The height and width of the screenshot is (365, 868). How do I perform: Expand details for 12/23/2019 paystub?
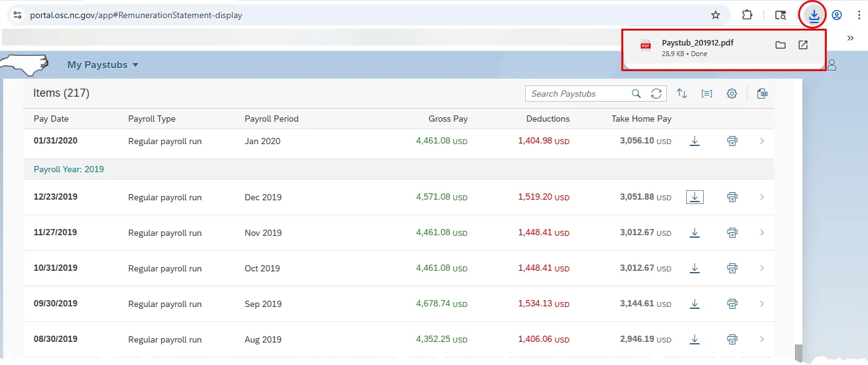click(x=761, y=197)
